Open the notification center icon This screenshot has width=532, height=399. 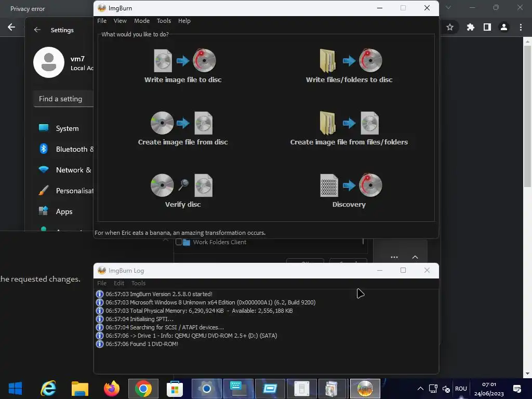517,389
